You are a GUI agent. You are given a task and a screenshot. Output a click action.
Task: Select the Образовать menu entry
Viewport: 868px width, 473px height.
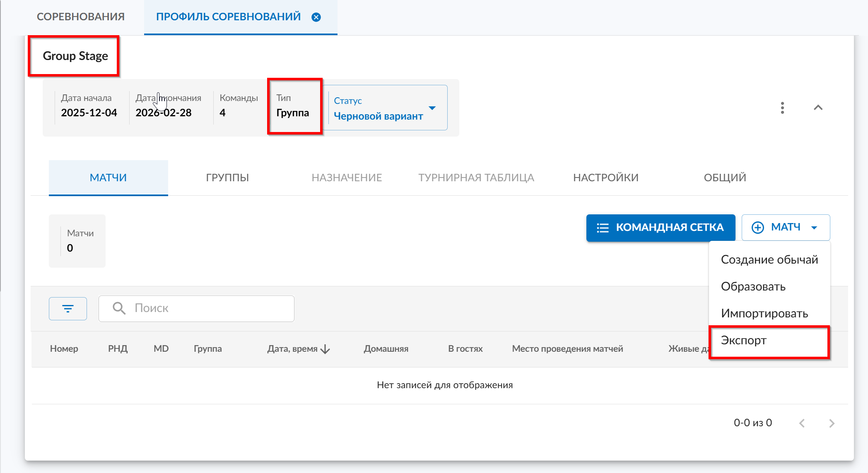[753, 286]
